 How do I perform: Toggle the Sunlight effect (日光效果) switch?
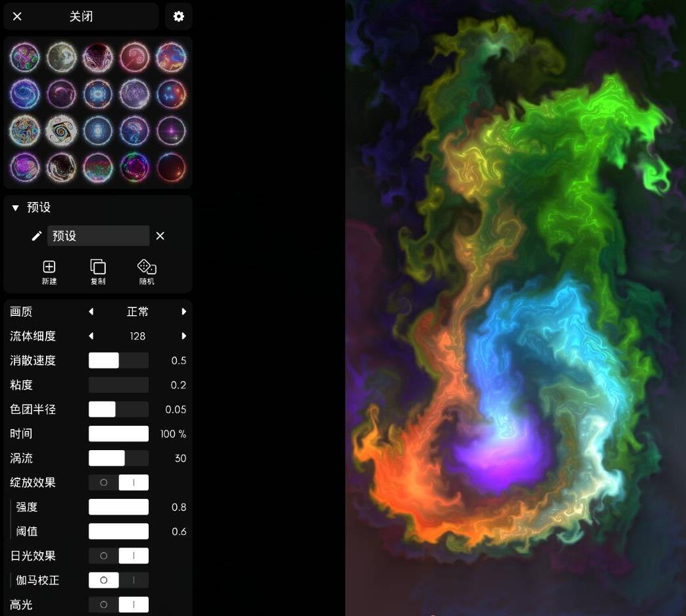pos(118,555)
